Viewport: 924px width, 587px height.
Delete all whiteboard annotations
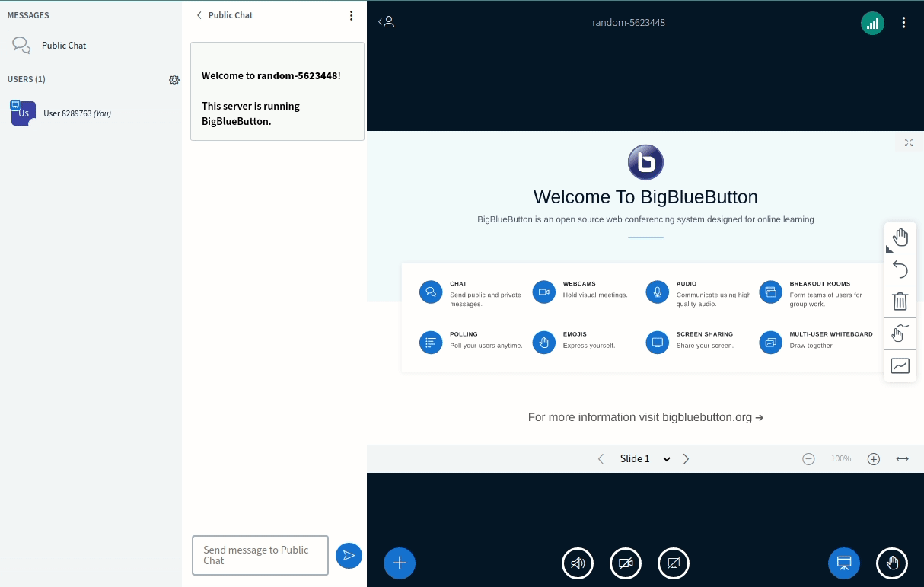(x=900, y=301)
